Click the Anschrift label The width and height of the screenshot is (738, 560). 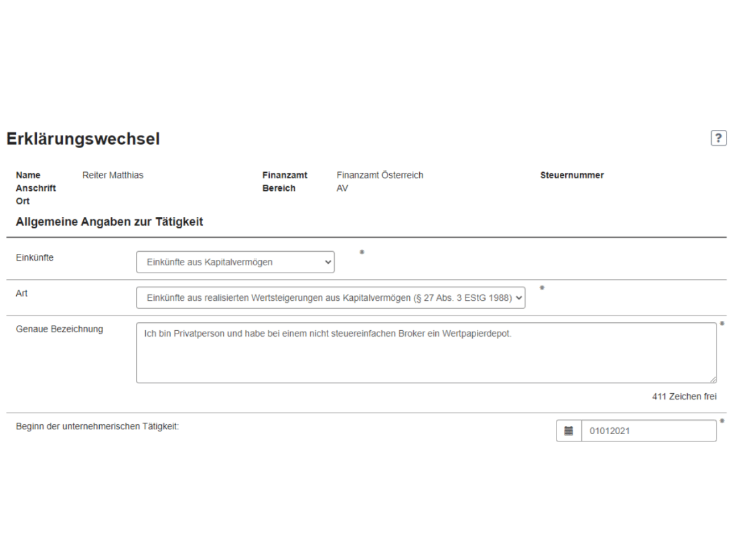click(x=35, y=188)
